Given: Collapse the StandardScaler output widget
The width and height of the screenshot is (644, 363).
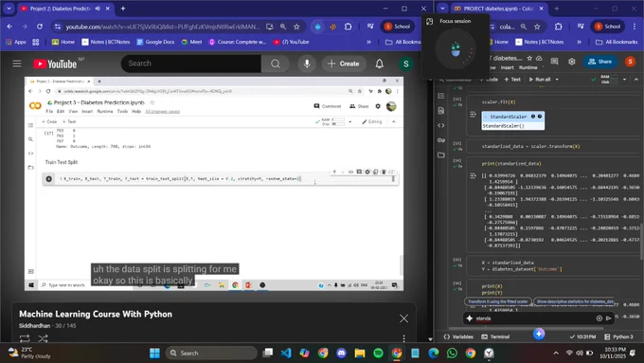Looking at the screenshot, I should 486,117.
